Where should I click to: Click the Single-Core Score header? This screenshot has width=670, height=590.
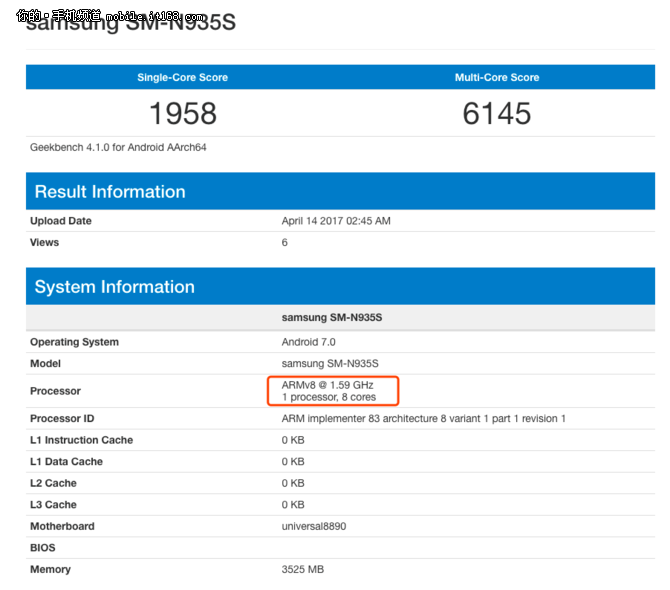182,77
